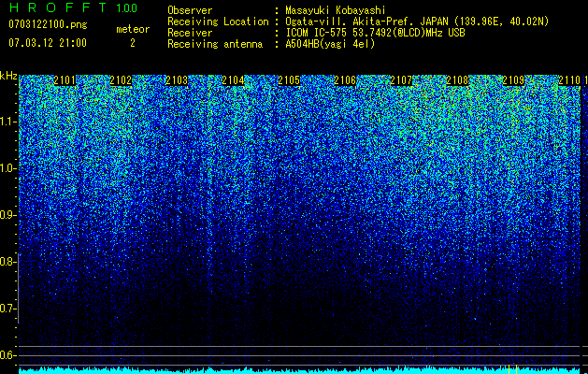Select observer name Masayuki Kobayashi
Screen dimensions: 588x374
[x=336, y=10]
